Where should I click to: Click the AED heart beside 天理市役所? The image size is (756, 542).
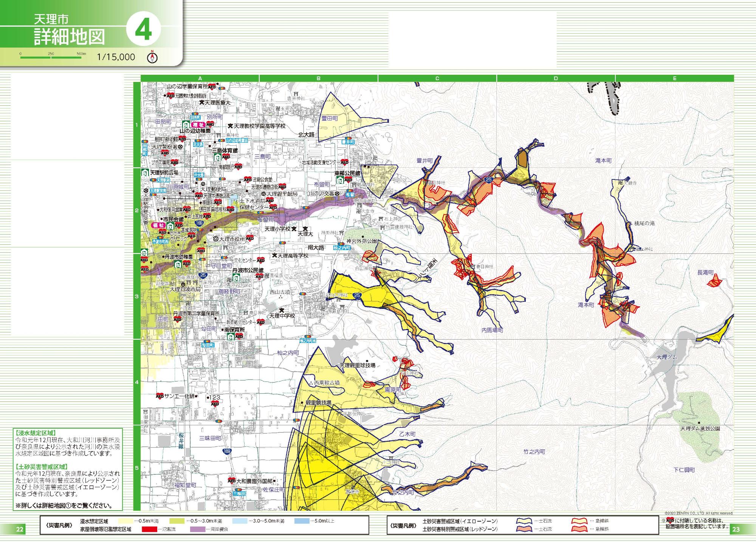pos(249,239)
